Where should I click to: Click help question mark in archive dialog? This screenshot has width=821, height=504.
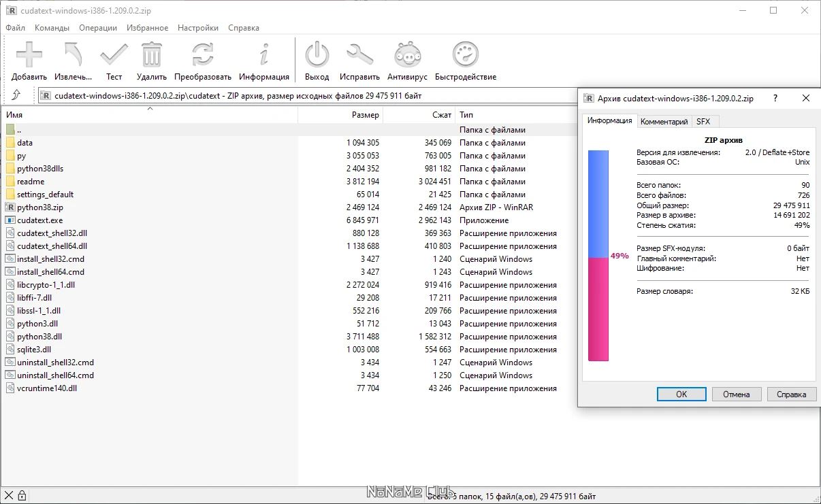tap(775, 99)
